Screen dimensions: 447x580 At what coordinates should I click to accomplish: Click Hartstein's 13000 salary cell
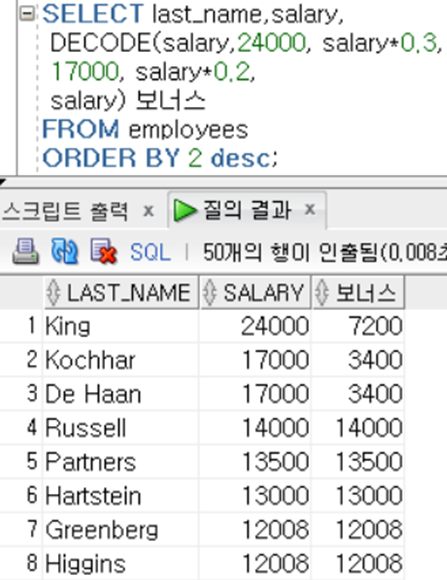point(255,496)
